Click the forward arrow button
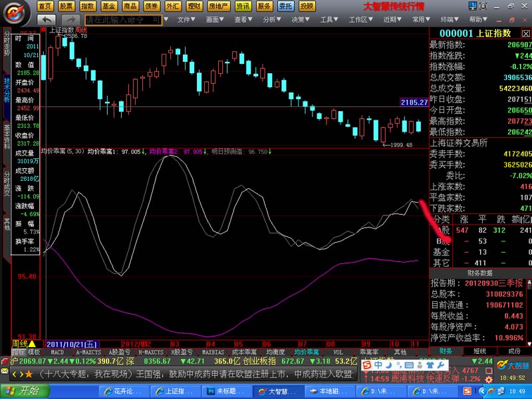 click(70, 20)
